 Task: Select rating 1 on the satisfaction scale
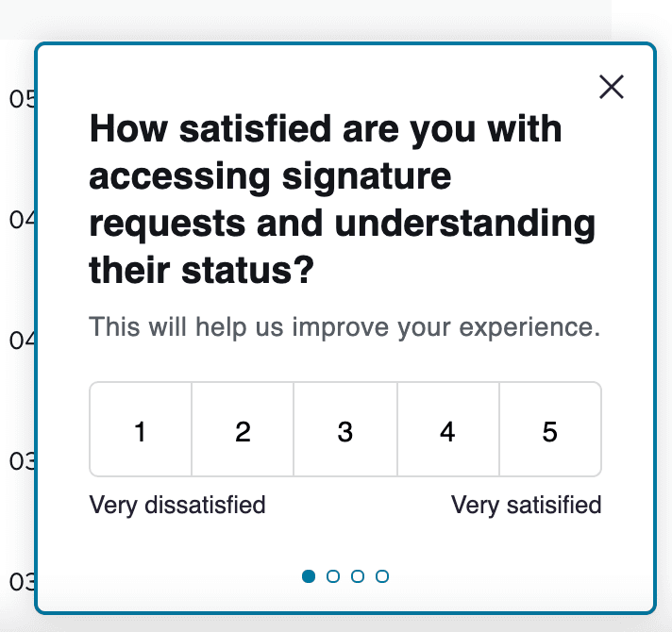point(141,430)
